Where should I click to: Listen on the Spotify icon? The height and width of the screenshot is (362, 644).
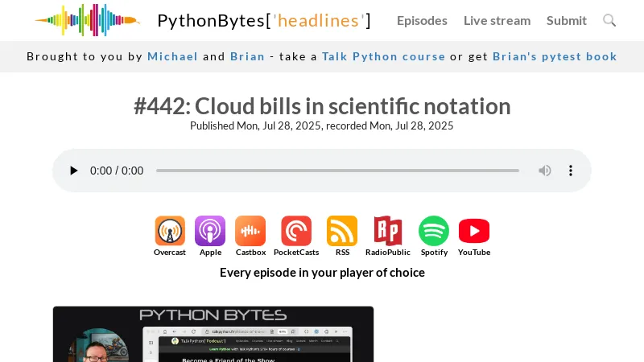point(434,232)
